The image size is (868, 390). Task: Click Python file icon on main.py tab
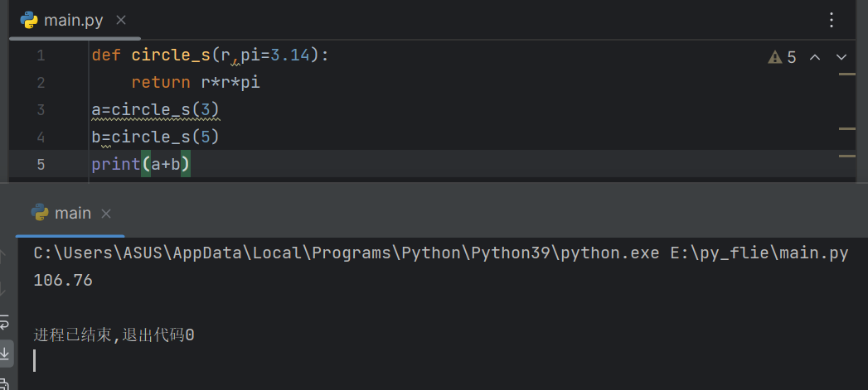(x=29, y=21)
